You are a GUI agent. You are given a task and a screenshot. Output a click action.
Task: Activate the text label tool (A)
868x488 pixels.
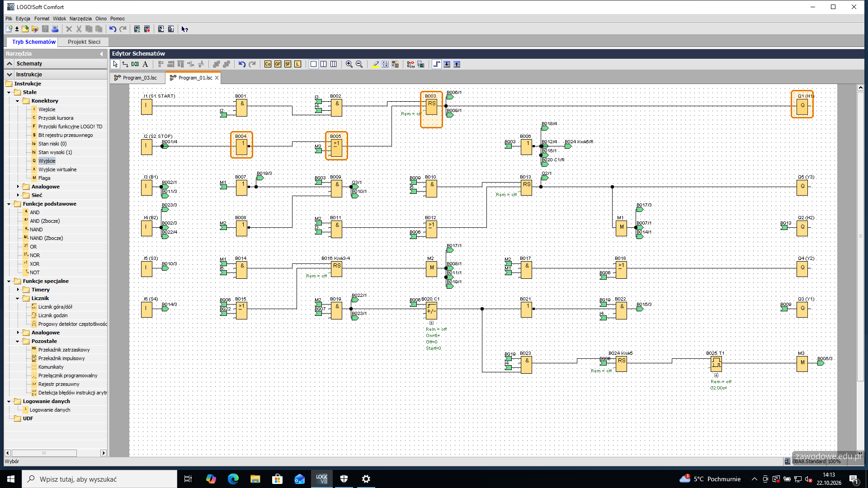click(145, 64)
